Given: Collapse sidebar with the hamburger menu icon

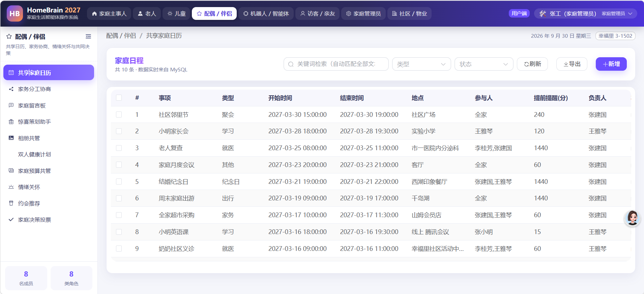Looking at the screenshot, I should [88, 36].
